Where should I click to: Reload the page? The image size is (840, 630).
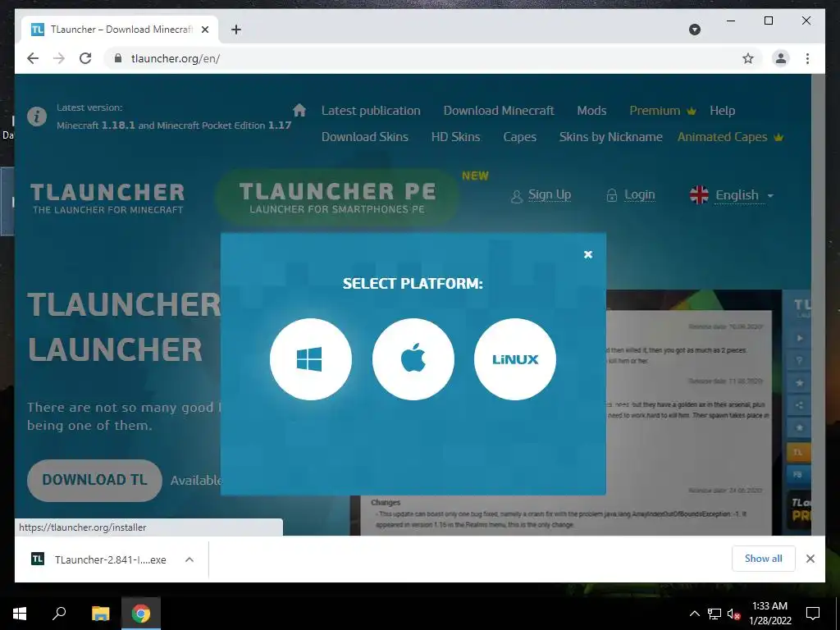[x=85, y=58]
